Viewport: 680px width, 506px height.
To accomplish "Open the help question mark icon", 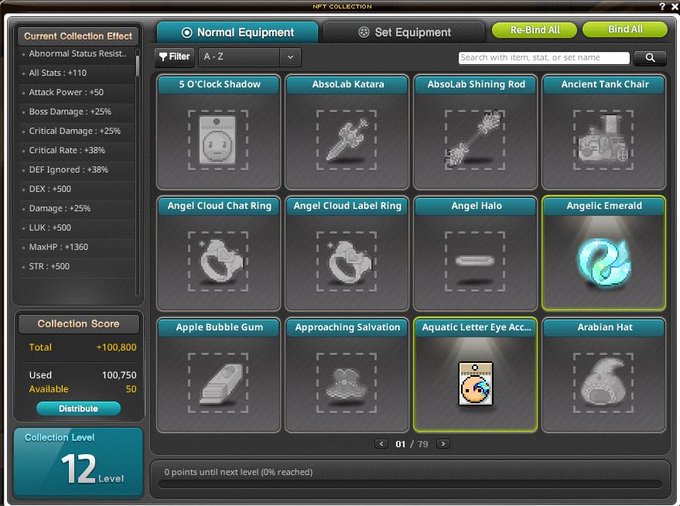I will click(662, 6).
